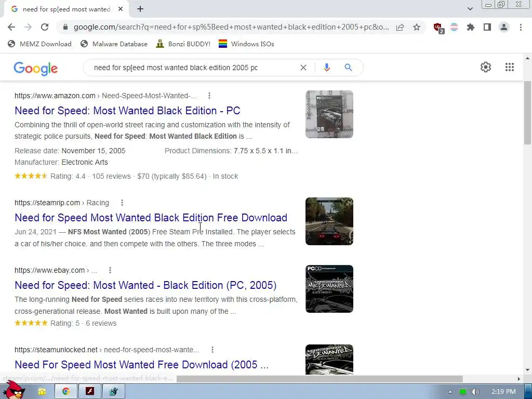Viewport: 532px width, 399px height.
Task: Open the volume speaker tray icon
Action: coord(475,392)
